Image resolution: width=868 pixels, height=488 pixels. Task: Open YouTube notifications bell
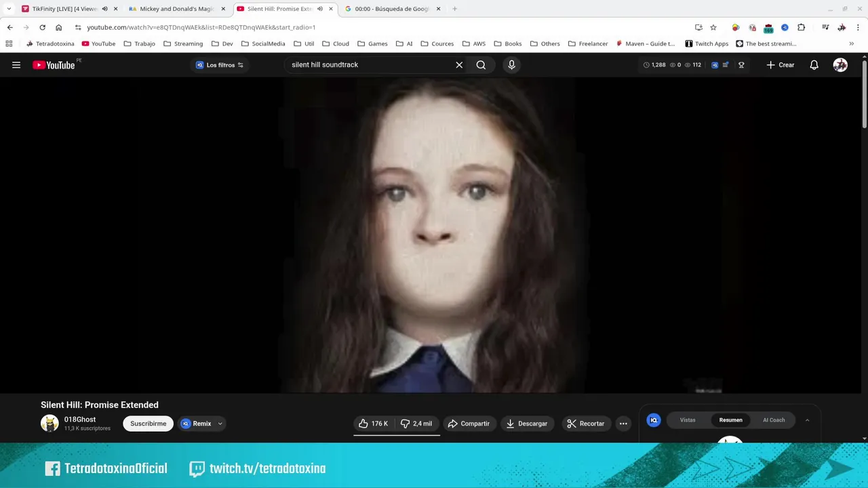[814, 65]
